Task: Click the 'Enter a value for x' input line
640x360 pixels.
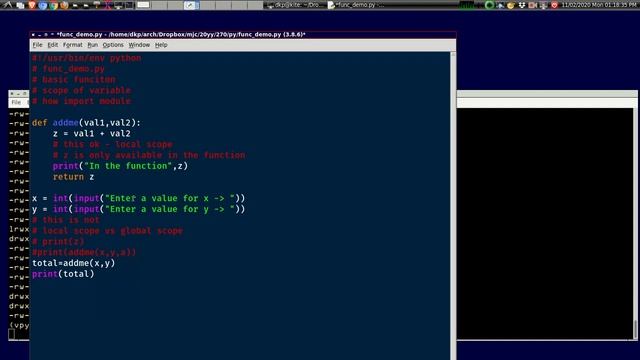Action: point(139,198)
